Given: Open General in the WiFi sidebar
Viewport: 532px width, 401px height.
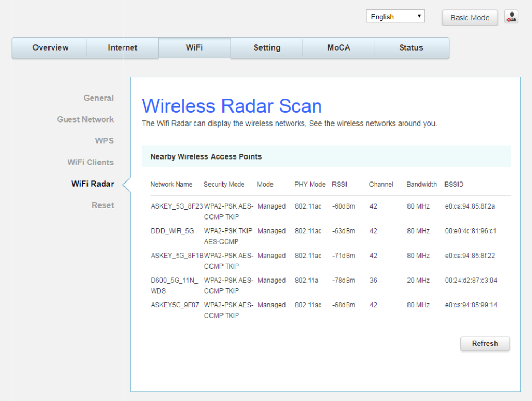Looking at the screenshot, I should click(98, 98).
